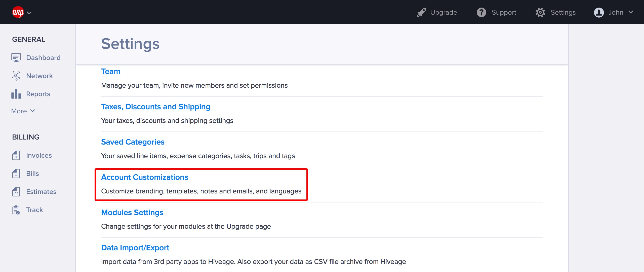Image resolution: width=644 pixels, height=272 pixels.
Task: Click the Settings gear icon
Action: [540, 12]
